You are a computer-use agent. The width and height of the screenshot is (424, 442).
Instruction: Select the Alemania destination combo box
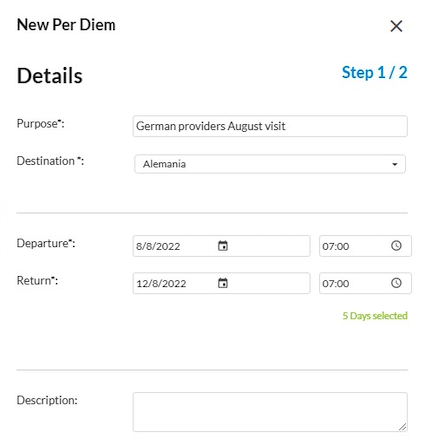coord(270,164)
